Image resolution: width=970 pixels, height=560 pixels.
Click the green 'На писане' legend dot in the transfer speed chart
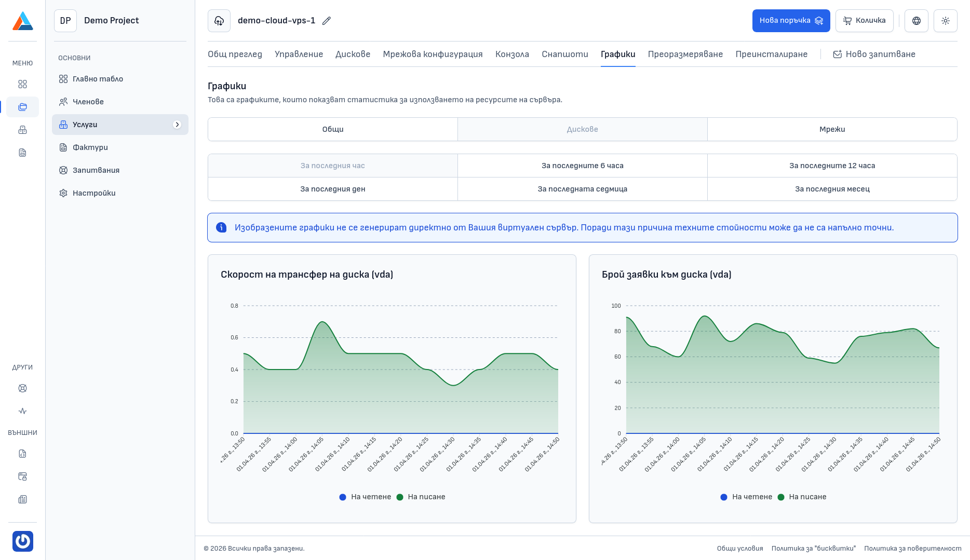tap(400, 497)
